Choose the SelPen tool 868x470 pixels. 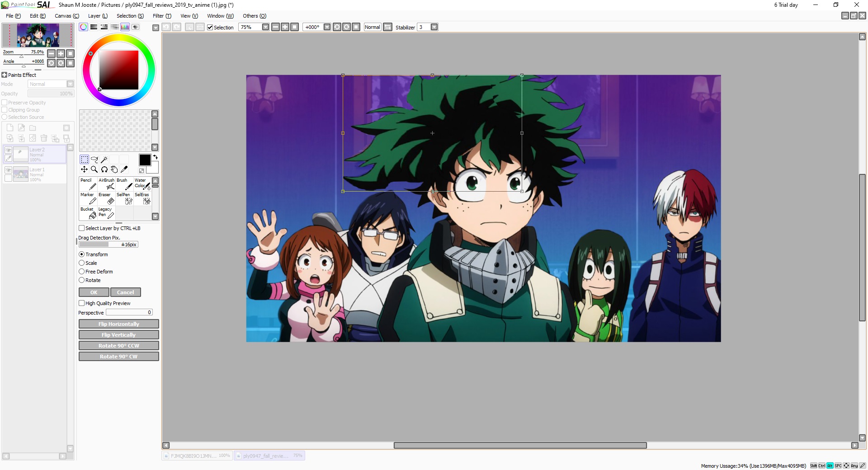[124, 198]
